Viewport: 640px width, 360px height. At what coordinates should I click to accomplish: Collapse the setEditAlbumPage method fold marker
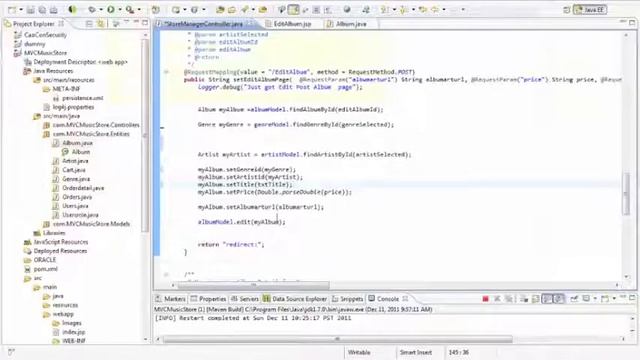166,72
